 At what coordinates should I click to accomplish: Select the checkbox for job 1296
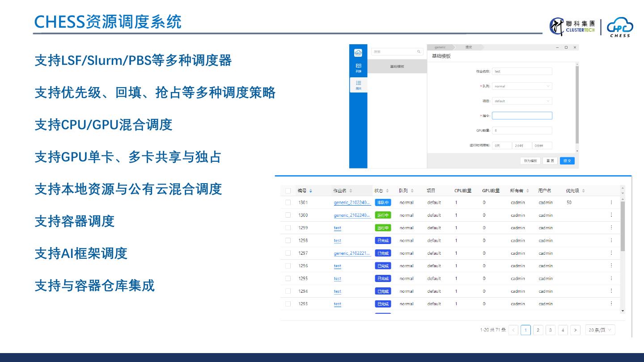pos(288,266)
